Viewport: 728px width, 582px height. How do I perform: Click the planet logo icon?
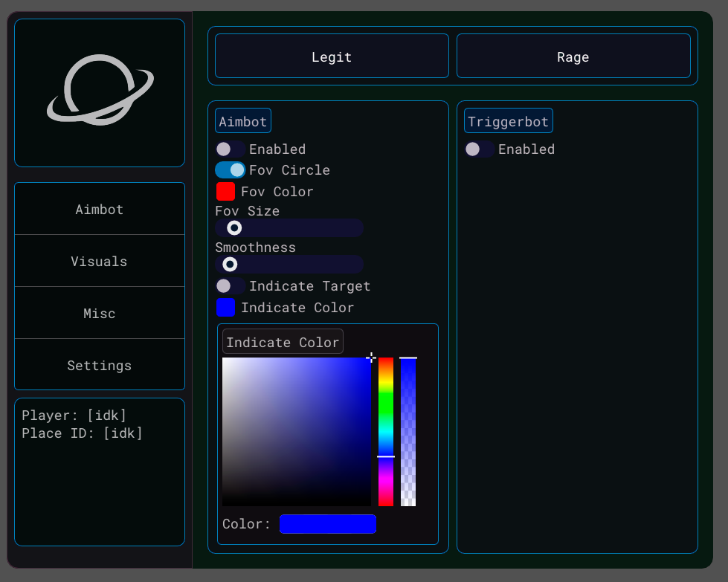(x=100, y=92)
